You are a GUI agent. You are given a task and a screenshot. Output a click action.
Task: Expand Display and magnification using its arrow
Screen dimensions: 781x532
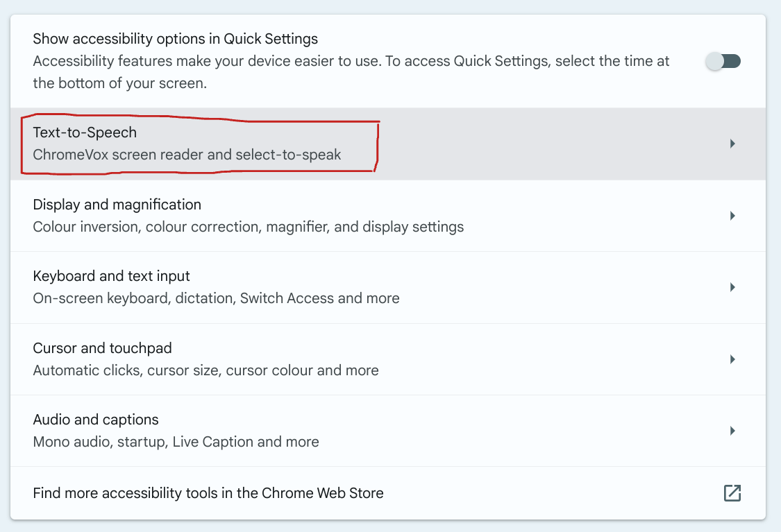[732, 216]
